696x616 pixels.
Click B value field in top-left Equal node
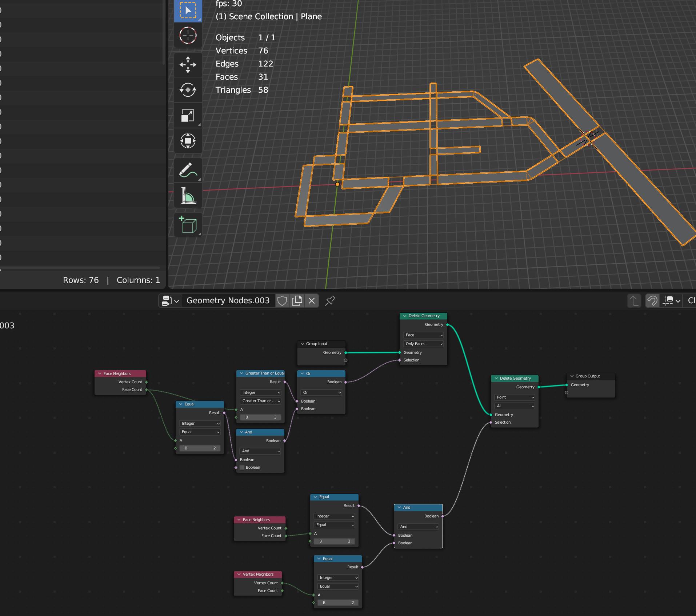200,448
